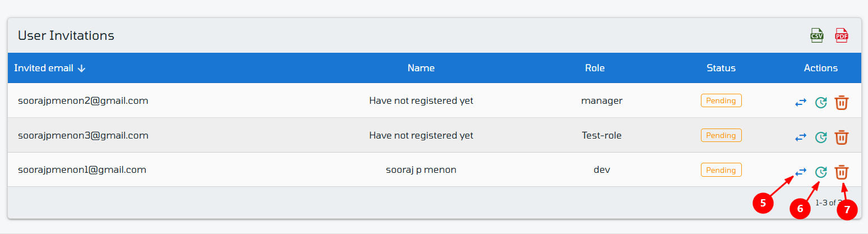Export invitations as PDF file
Image resolution: width=868 pixels, height=234 pixels.
[x=842, y=35]
